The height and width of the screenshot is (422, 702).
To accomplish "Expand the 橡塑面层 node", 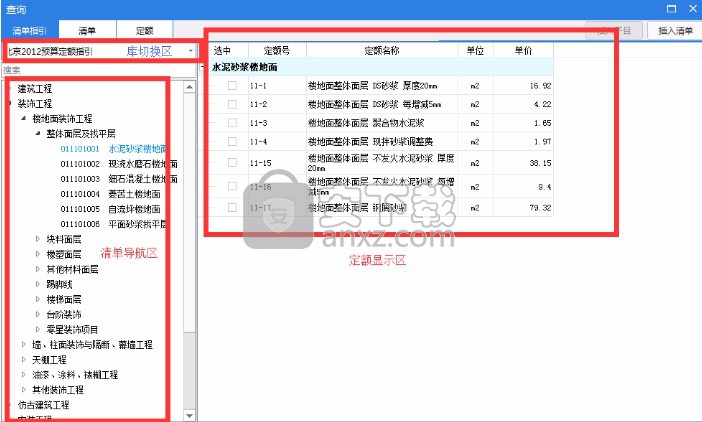I will [38, 254].
